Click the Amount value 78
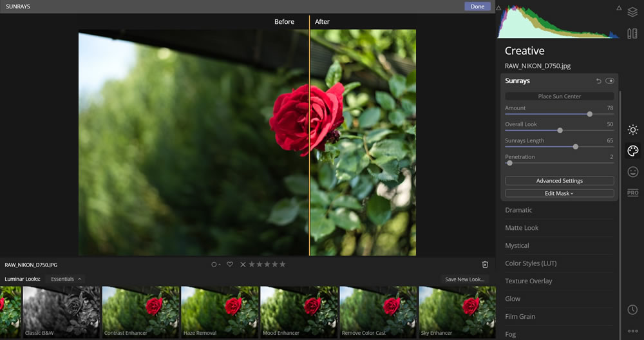 (x=610, y=108)
